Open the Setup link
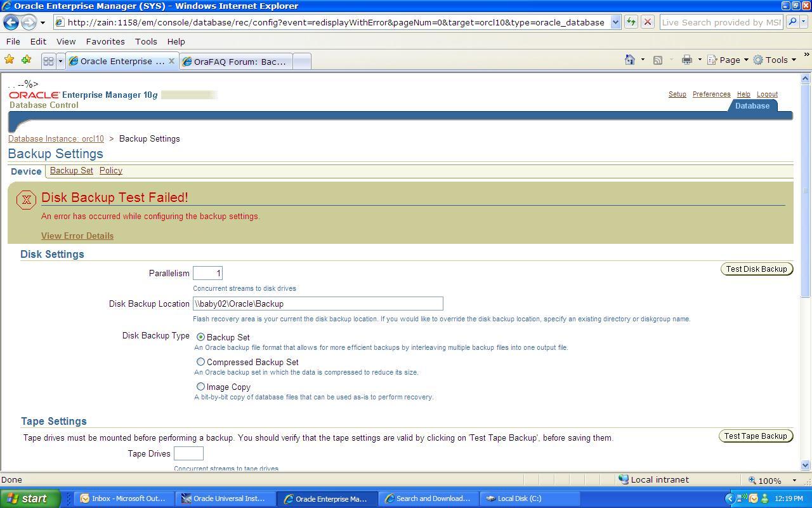Screen dimensions: 812x508 (677, 94)
